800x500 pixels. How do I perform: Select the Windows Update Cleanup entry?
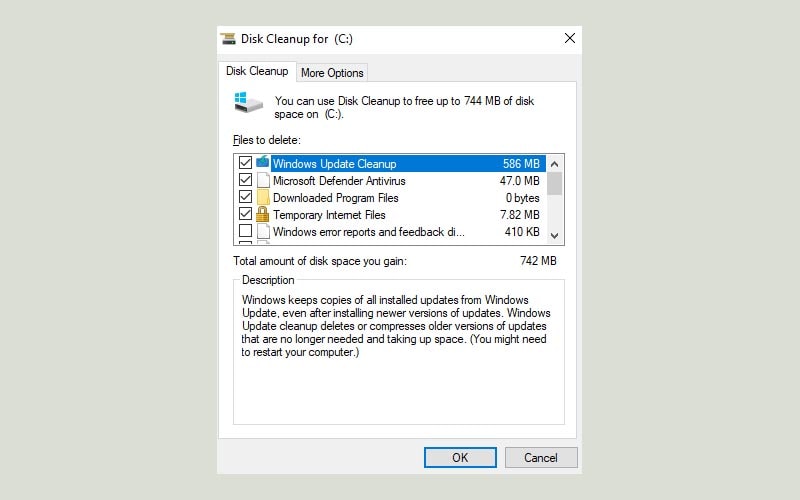click(390, 164)
